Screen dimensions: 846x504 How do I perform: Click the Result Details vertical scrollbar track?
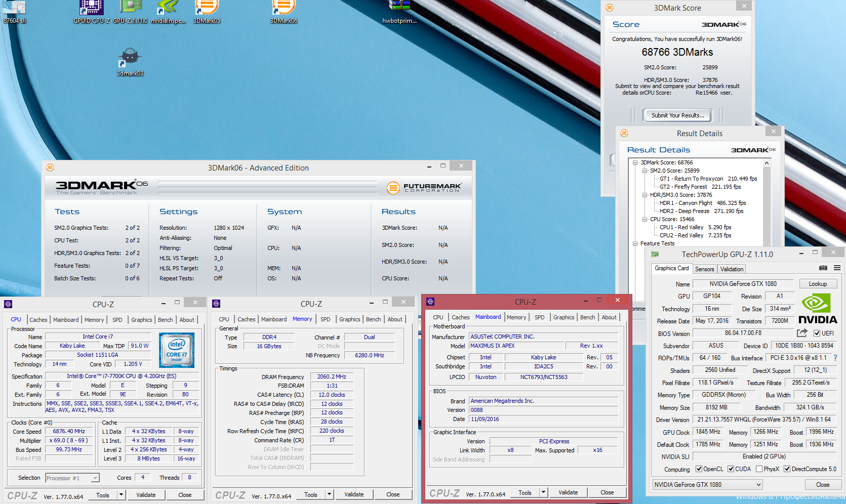point(767,206)
